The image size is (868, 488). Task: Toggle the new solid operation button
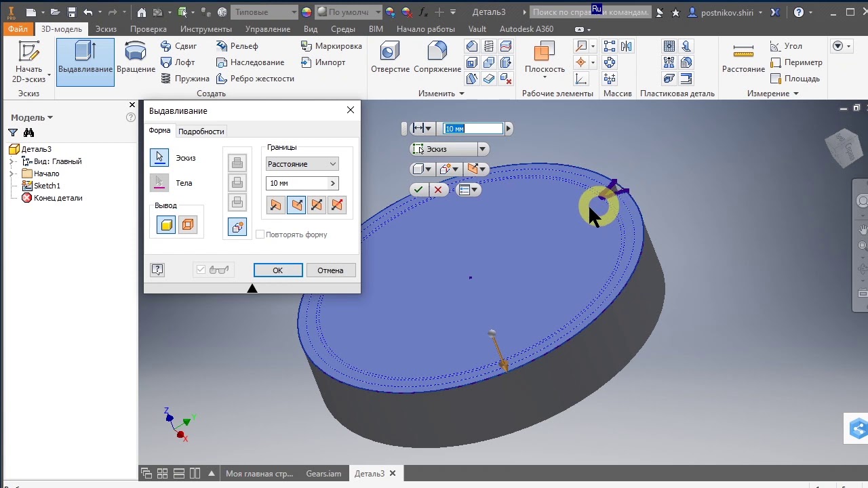pos(237,227)
